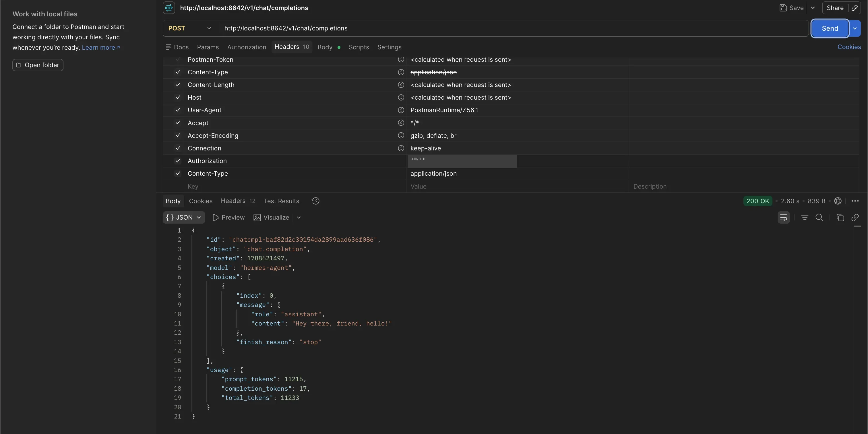Screen dimensions: 868x434
Task: Open response history clock icon
Action: tap(315, 201)
